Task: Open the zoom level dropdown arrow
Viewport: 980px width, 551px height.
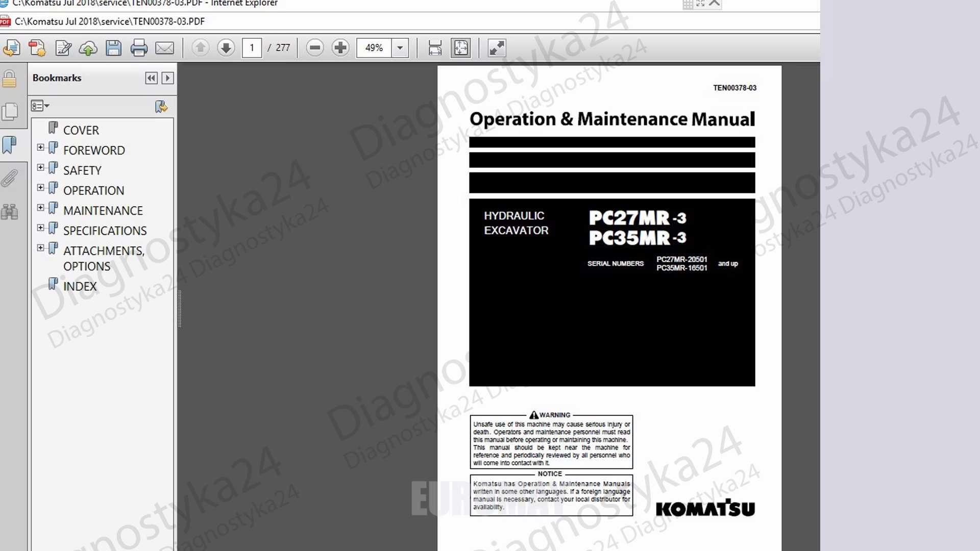Action: (400, 48)
